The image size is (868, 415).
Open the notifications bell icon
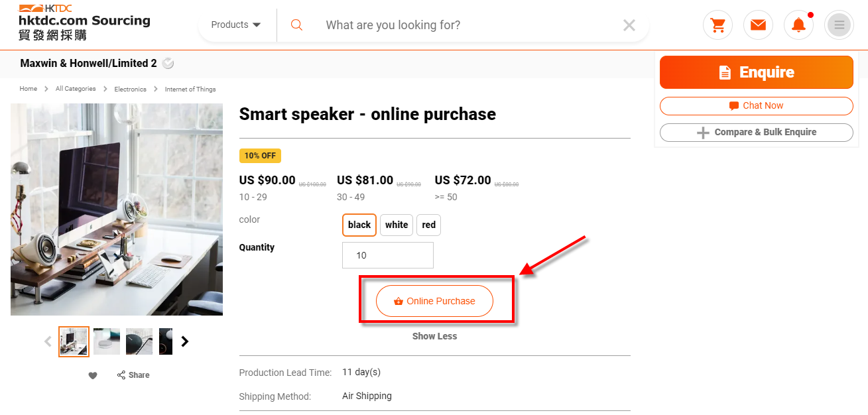(798, 25)
